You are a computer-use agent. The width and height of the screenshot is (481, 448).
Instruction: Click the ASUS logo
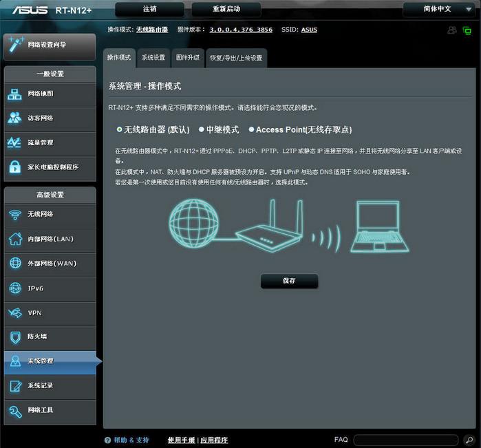coord(30,10)
